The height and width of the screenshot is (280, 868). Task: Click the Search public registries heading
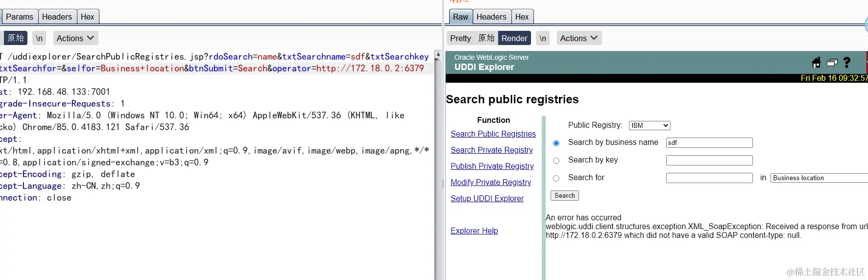[x=512, y=99]
